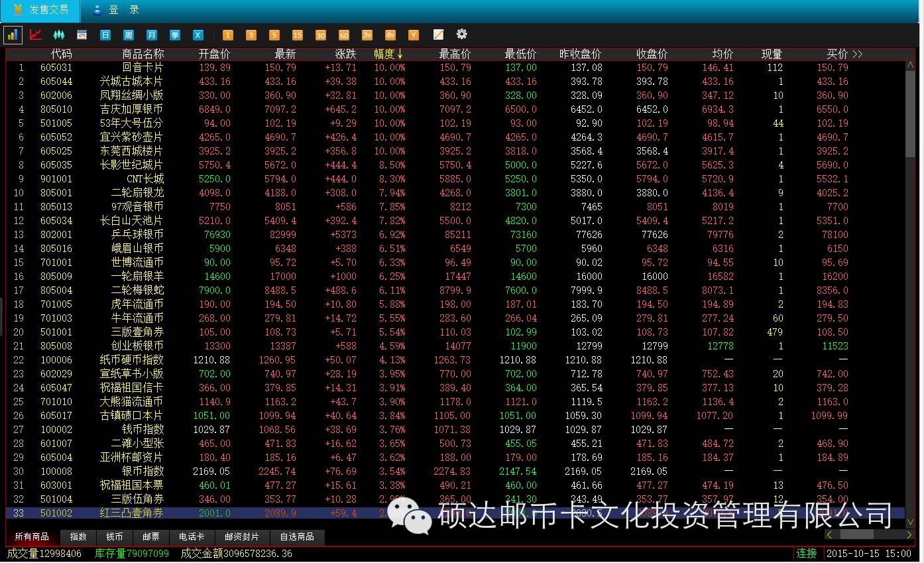Open the notepad edit icon
This screenshot has width=924, height=563.
[438, 34]
